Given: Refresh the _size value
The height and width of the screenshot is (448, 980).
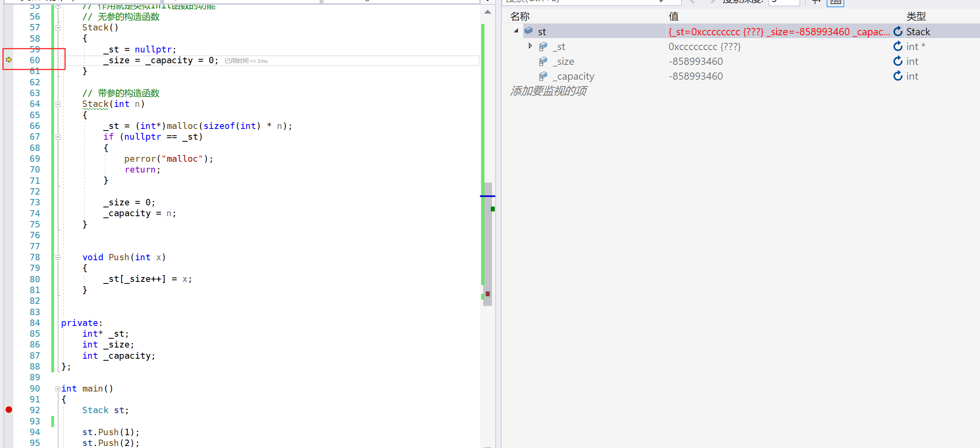Looking at the screenshot, I should click(898, 61).
